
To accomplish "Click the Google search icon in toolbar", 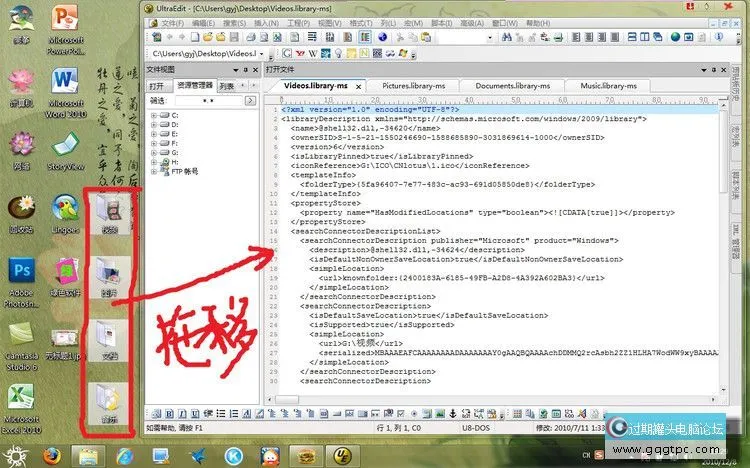I will coord(287,53).
